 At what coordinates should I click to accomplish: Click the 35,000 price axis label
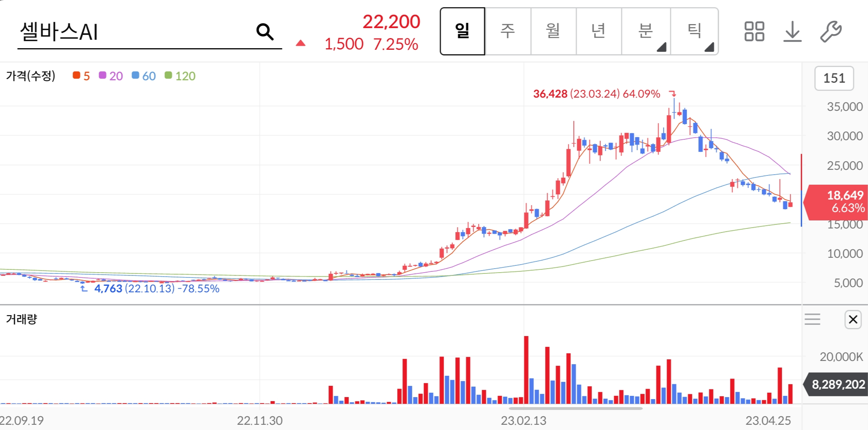click(x=845, y=107)
